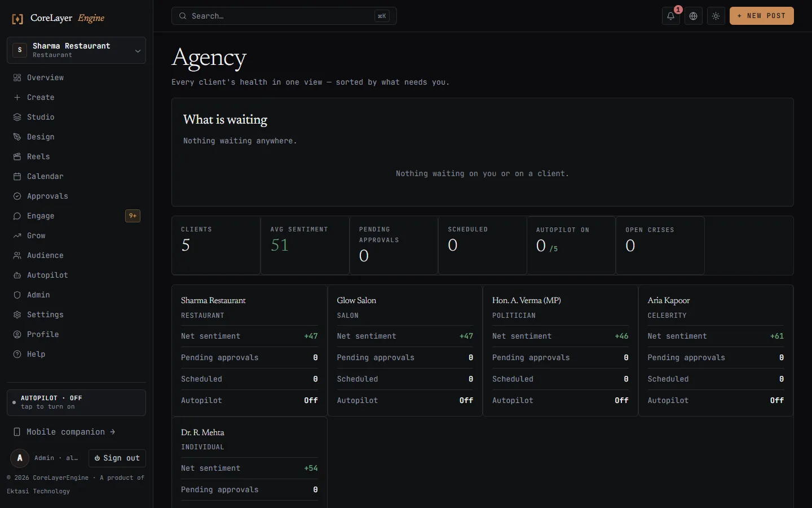
Task: Click the Sharma Restaurant S avatar badge
Action: point(20,50)
